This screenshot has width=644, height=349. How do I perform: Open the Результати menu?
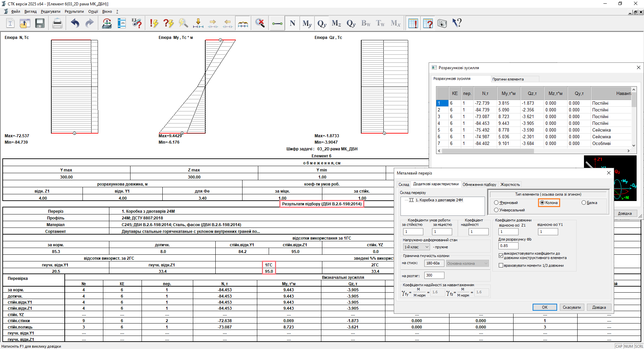(74, 11)
